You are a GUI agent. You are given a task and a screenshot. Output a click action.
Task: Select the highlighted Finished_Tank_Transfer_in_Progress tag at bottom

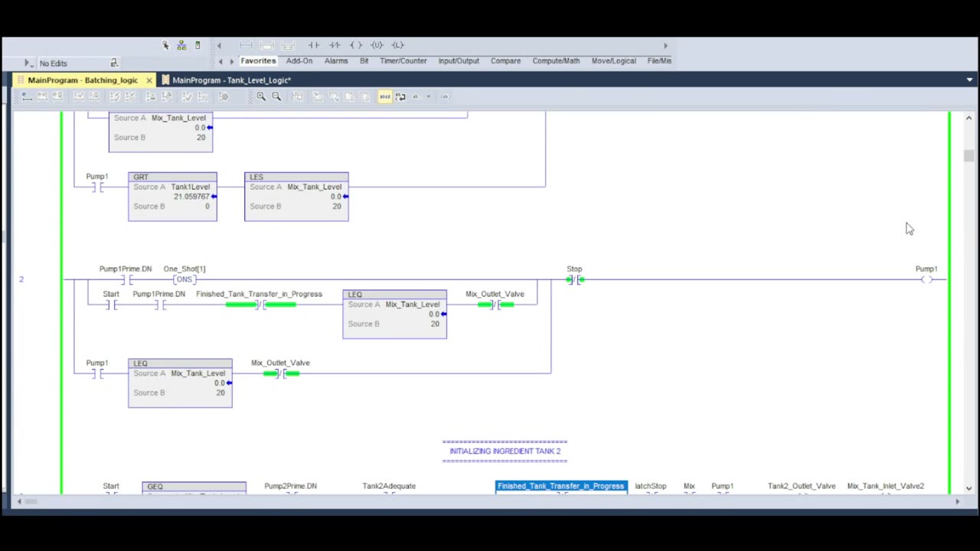561,486
